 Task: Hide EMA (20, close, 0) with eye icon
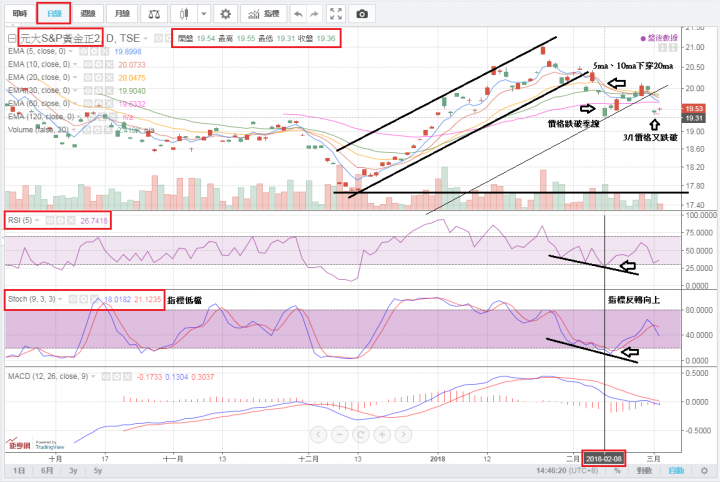click(88, 78)
